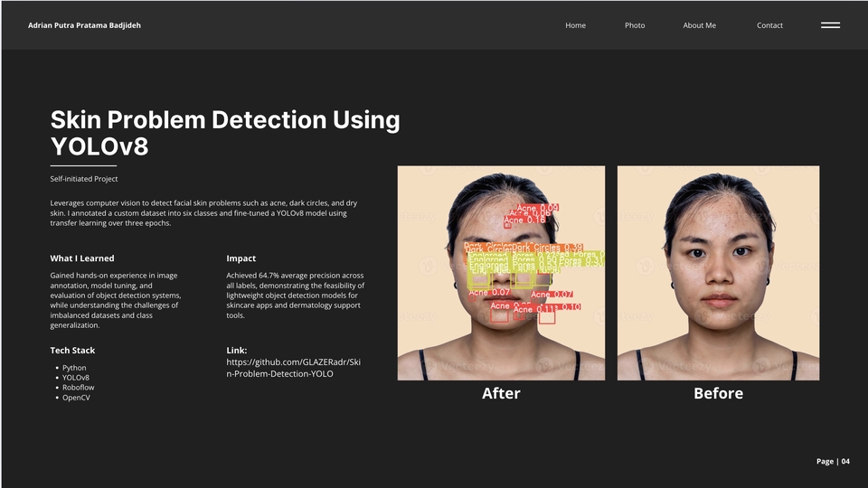Click the Self-initiated Project subtitle
868x488 pixels.
click(x=84, y=179)
